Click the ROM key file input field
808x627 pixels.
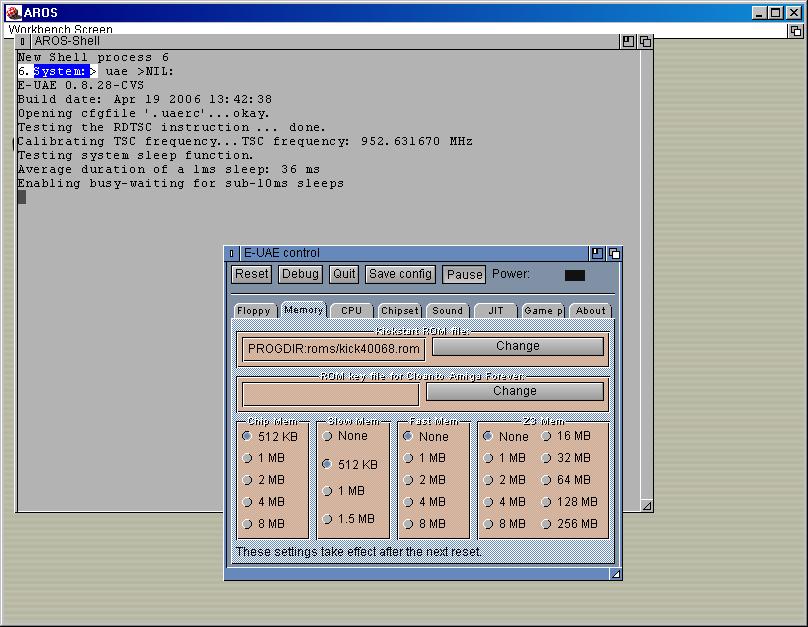pos(330,394)
